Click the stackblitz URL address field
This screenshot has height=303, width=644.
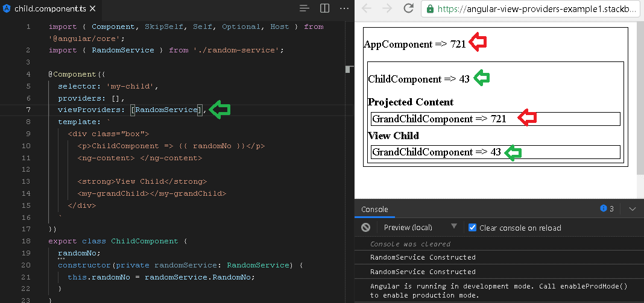[x=532, y=8]
